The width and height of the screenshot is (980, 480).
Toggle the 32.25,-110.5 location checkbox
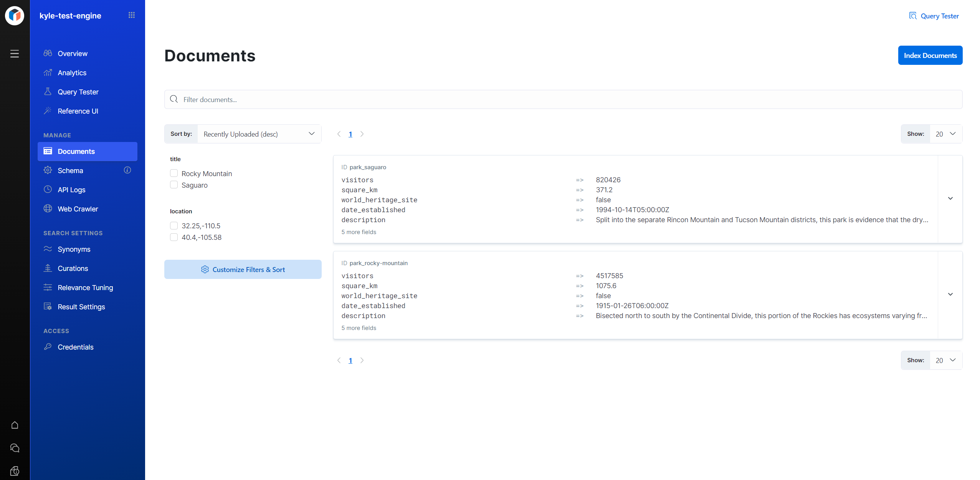tap(174, 226)
